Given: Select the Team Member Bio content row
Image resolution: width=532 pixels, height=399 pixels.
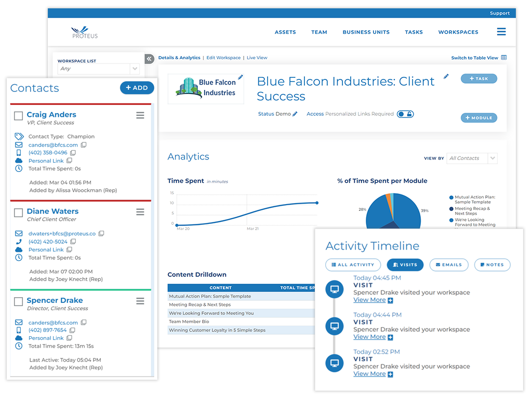Looking at the screenshot, I should 241,322.
